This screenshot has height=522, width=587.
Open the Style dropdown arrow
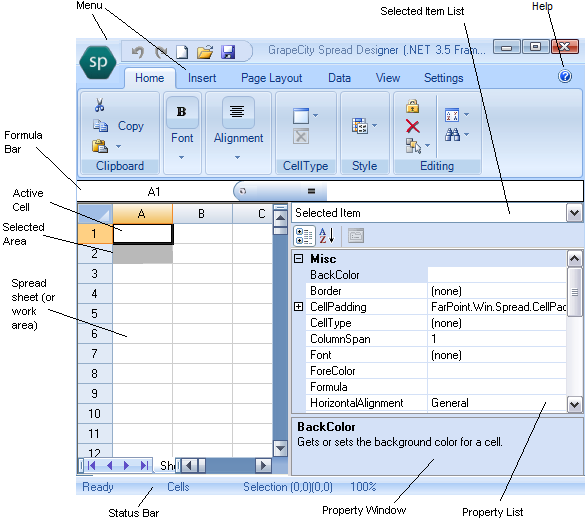click(374, 125)
